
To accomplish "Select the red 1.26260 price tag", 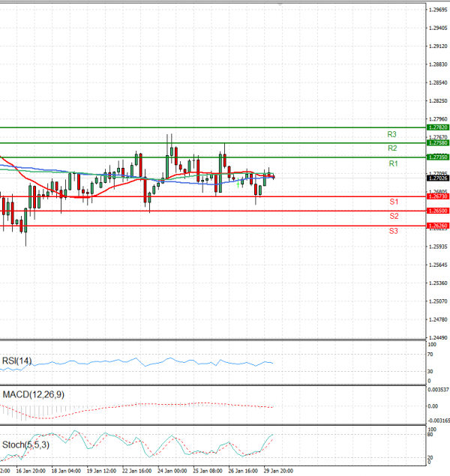I will [x=438, y=226].
